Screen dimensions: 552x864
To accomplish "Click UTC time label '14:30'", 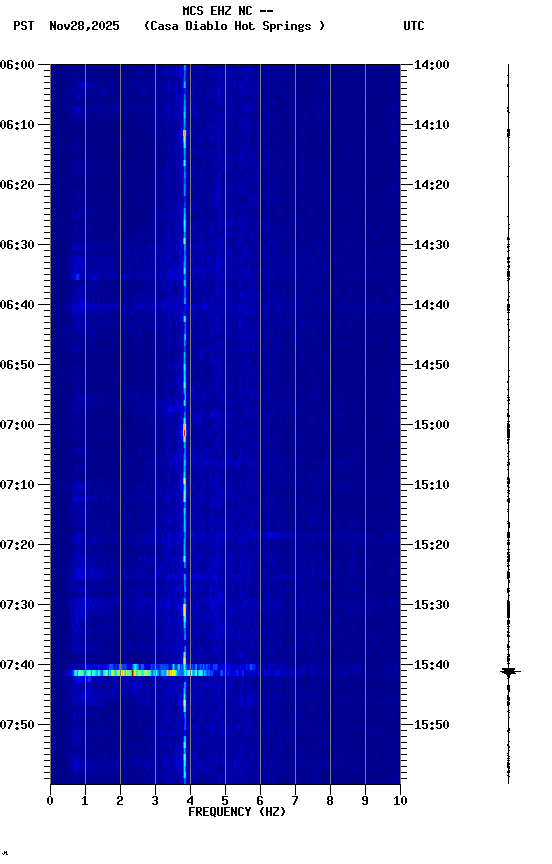I will (x=432, y=245).
